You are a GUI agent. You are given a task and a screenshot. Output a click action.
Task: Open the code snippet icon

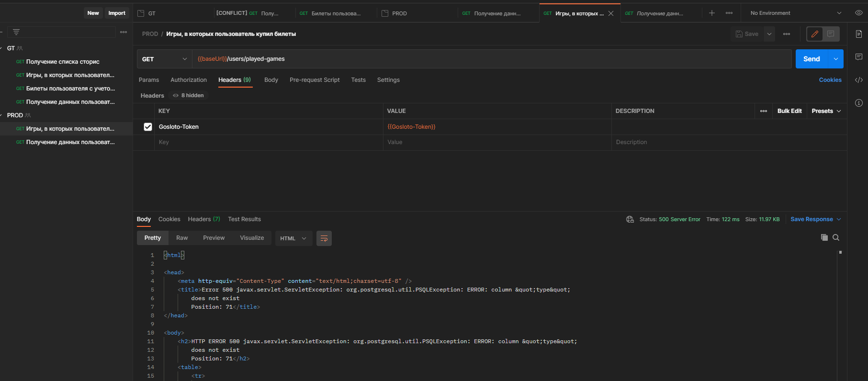click(x=858, y=80)
